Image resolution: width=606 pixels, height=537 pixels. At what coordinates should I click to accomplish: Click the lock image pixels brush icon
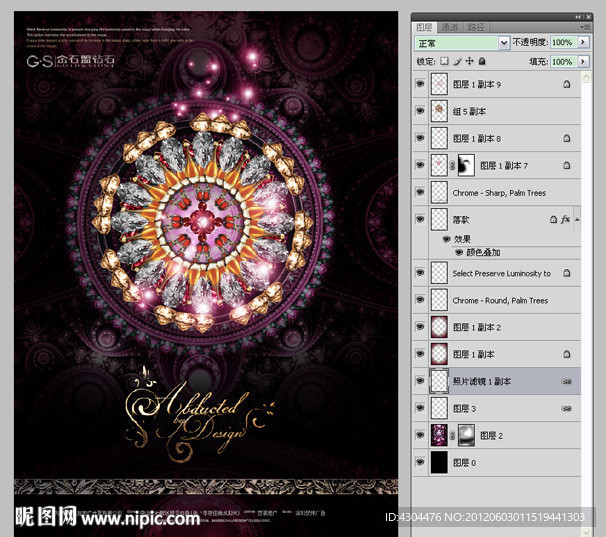[x=457, y=62]
